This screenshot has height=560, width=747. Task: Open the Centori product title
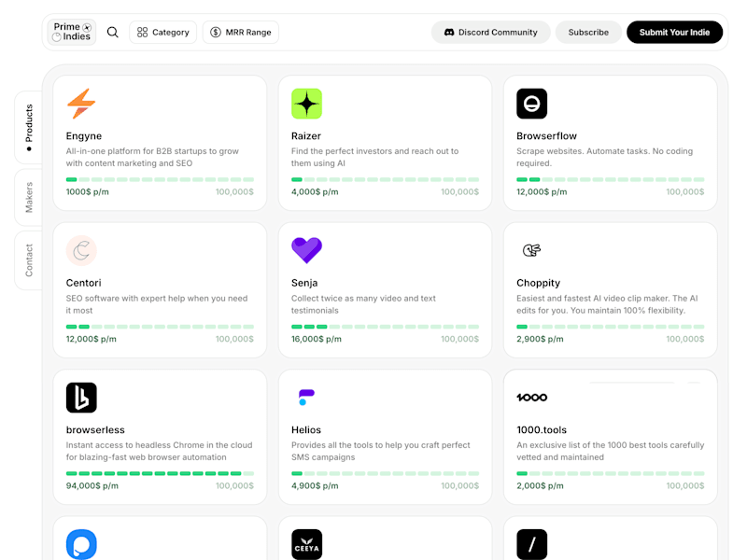(x=83, y=283)
